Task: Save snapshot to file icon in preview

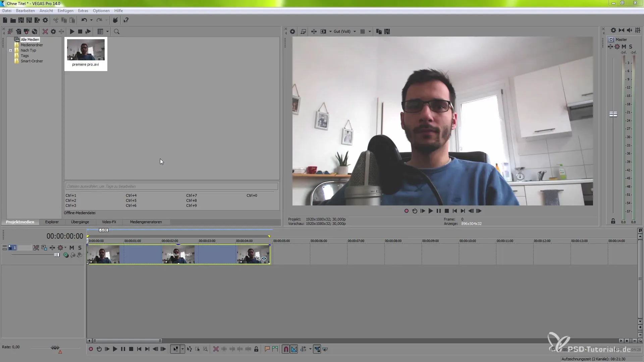Action: [387, 32]
